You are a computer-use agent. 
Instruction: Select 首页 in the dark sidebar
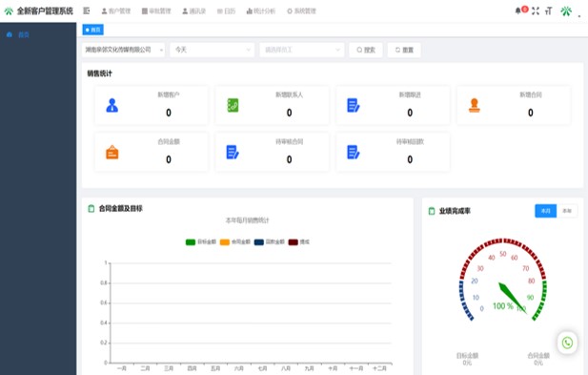23,35
